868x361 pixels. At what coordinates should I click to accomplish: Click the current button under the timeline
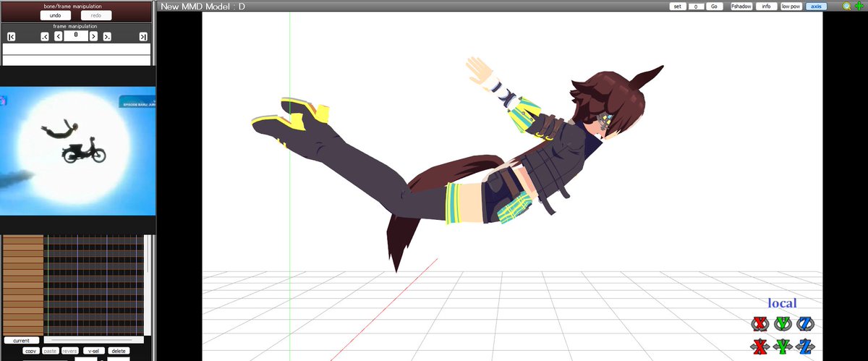point(22,340)
